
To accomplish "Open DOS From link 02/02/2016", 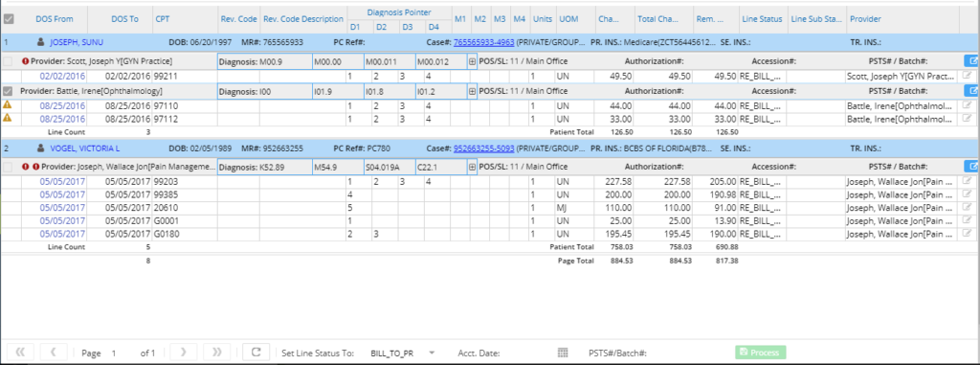I will (x=62, y=76).
